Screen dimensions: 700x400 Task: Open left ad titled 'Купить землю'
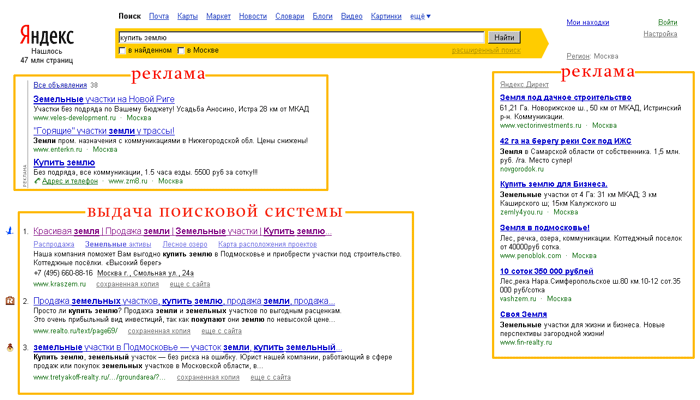pyautogui.click(x=64, y=162)
